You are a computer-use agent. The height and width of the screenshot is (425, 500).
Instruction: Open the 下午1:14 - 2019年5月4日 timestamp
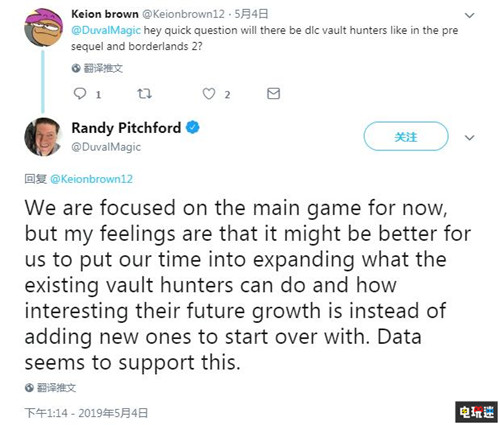pyautogui.click(x=86, y=413)
